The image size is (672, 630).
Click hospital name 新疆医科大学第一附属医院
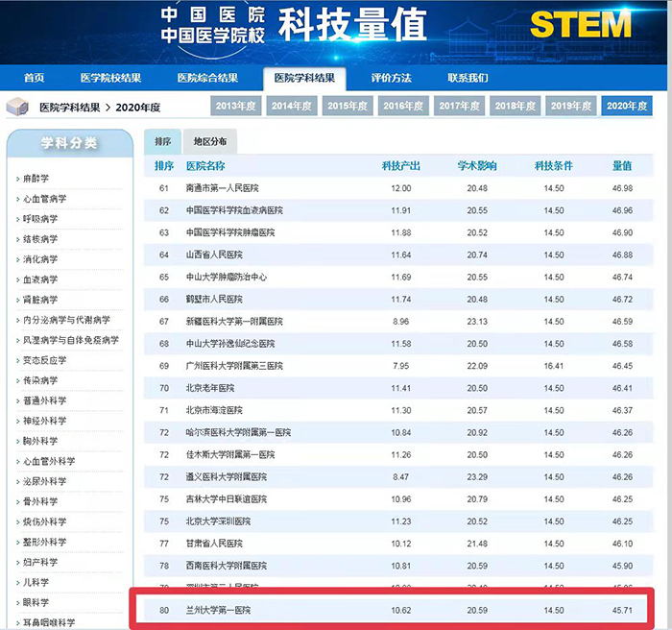point(234,321)
